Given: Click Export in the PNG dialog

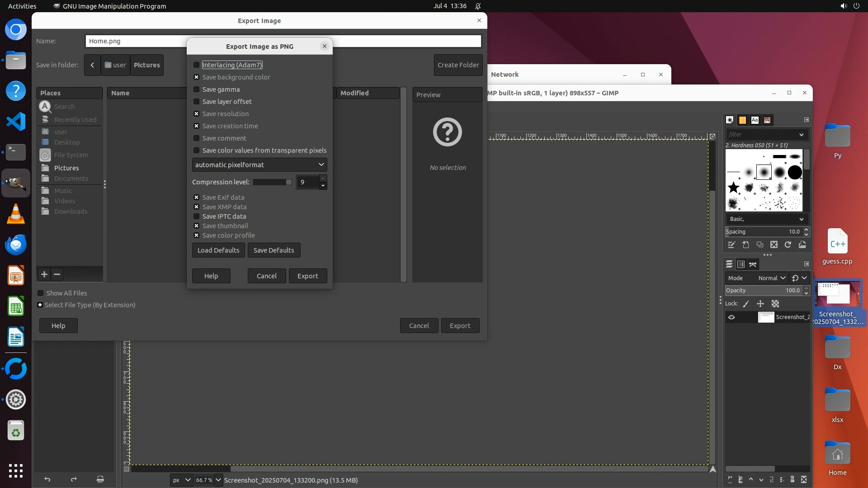Looking at the screenshot, I should tap(307, 276).
